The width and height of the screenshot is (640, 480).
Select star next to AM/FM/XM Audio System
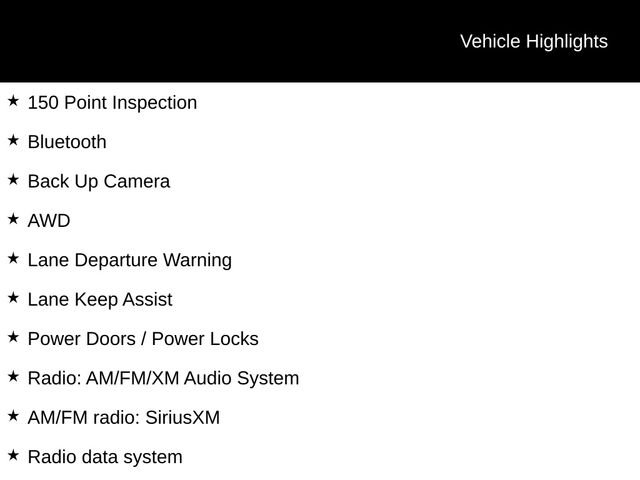coord(13,376)
